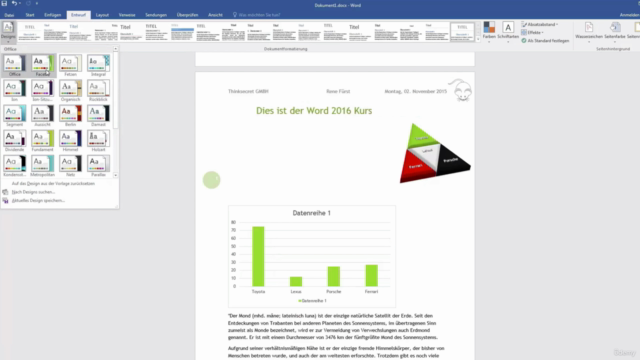Select the Kondensstreifen design theme
Image resolution: width=640 pixels, height=360 pixels.
(x=14, y=166)
